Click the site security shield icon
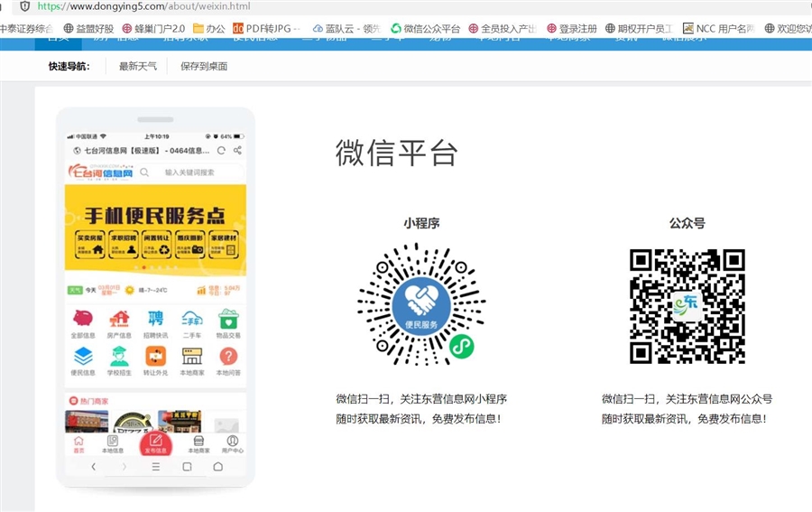The height and width of the screenshot is (512, 812). click(24, 6)
